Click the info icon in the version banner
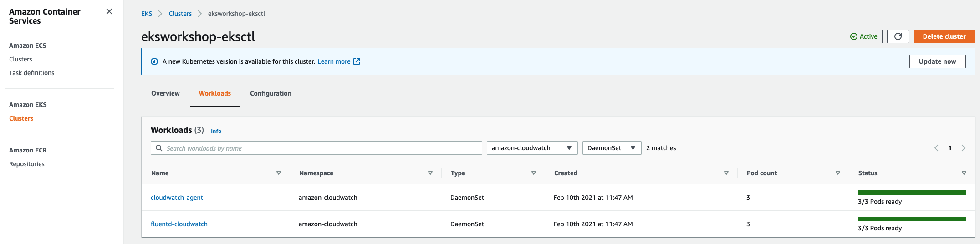980x244 pixels. [154, 61]
